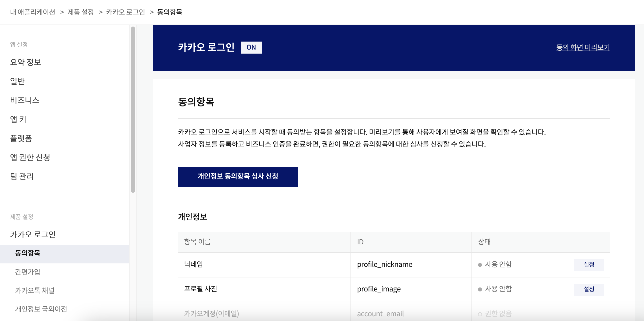644x321 pixels.
Task: Select 일반 in the sidebar menu
Action: point(17,81)
